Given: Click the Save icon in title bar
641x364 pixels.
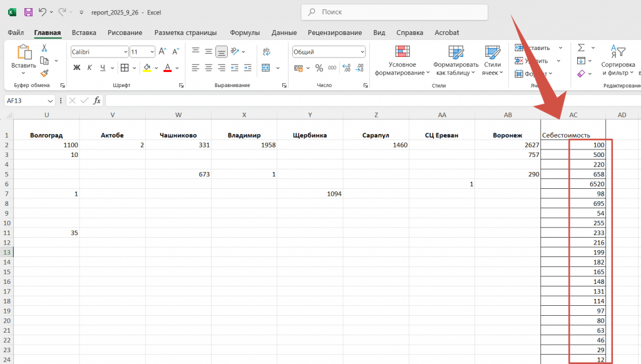Looking at the screenshot, I should pyautogui.click(x=28, y=12).
